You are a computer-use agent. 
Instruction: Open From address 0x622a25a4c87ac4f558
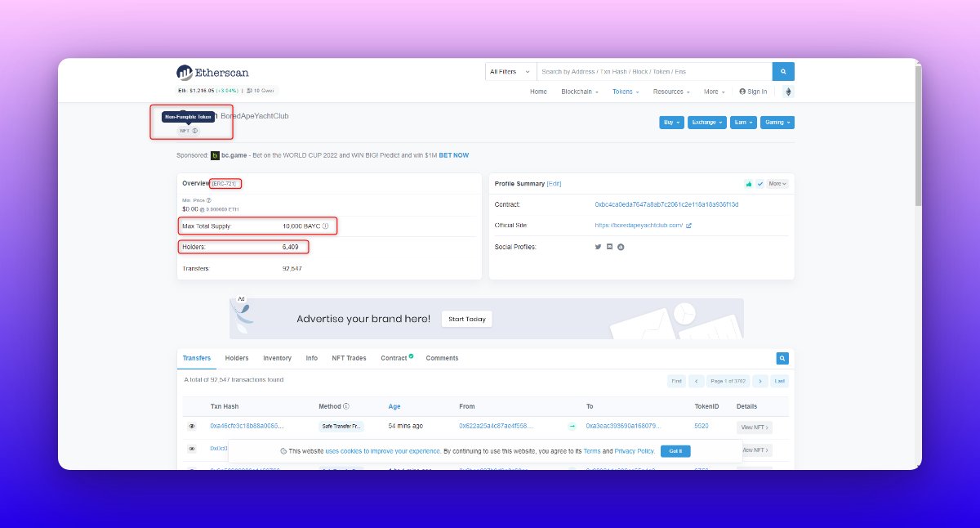497,427
